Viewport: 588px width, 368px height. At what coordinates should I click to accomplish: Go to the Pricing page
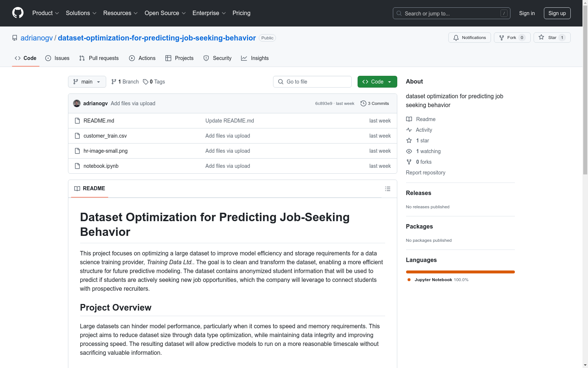coord(241,13)
